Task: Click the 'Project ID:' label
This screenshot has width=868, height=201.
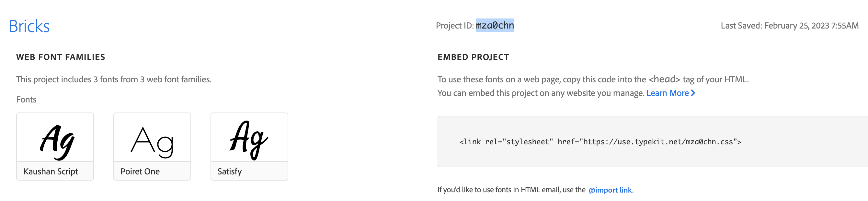Action: (x=454, y=26)
